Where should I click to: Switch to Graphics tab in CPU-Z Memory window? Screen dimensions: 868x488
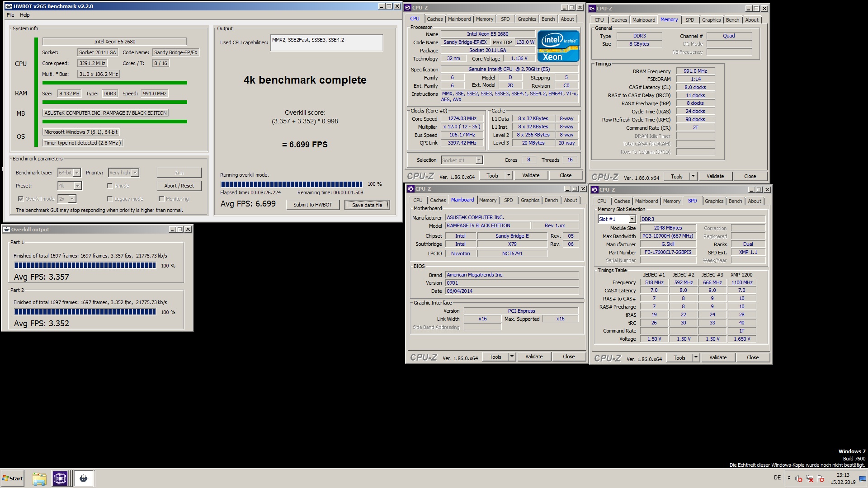pos(711,20)
